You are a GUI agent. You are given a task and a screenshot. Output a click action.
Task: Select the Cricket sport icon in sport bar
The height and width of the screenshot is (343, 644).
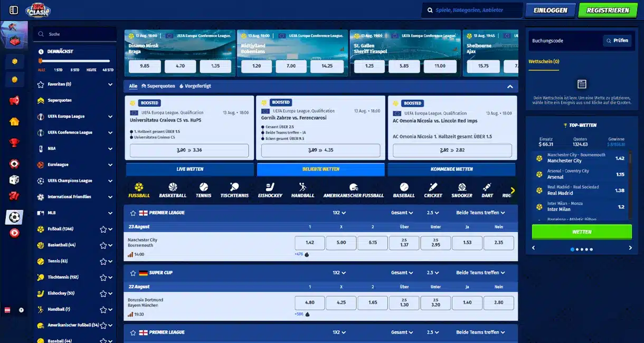(433, 187)
